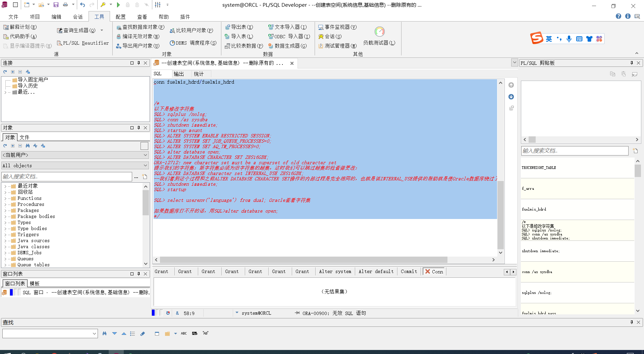Click 导出用户对象 (Export User Objects)
Viewport: 644px width, 354px height.
138,46
